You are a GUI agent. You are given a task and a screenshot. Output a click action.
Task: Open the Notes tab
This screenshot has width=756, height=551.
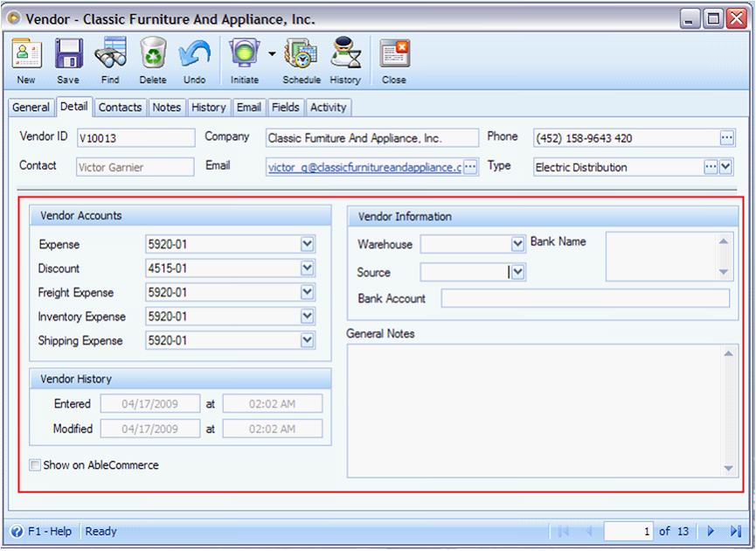pos(166,107)
